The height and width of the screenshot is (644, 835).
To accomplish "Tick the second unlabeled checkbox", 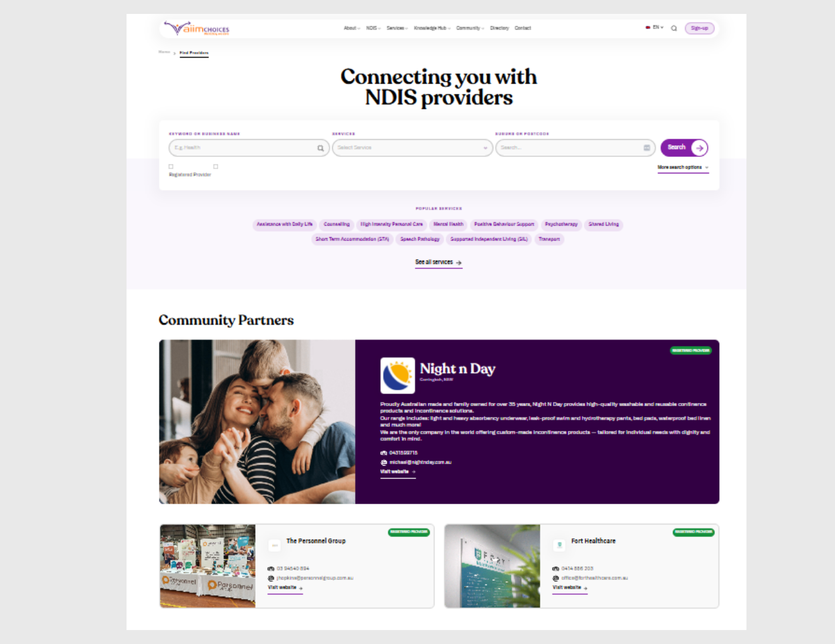I will click(216, 166).
